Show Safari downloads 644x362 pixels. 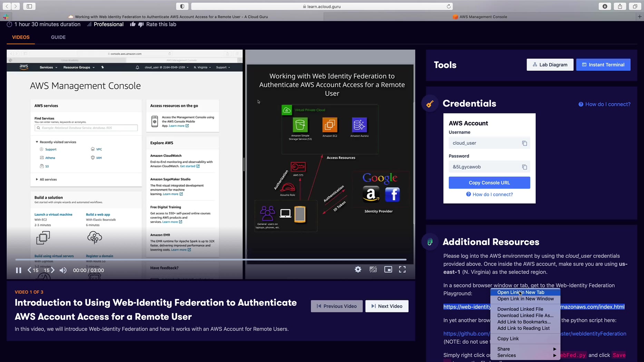(605, 6)
